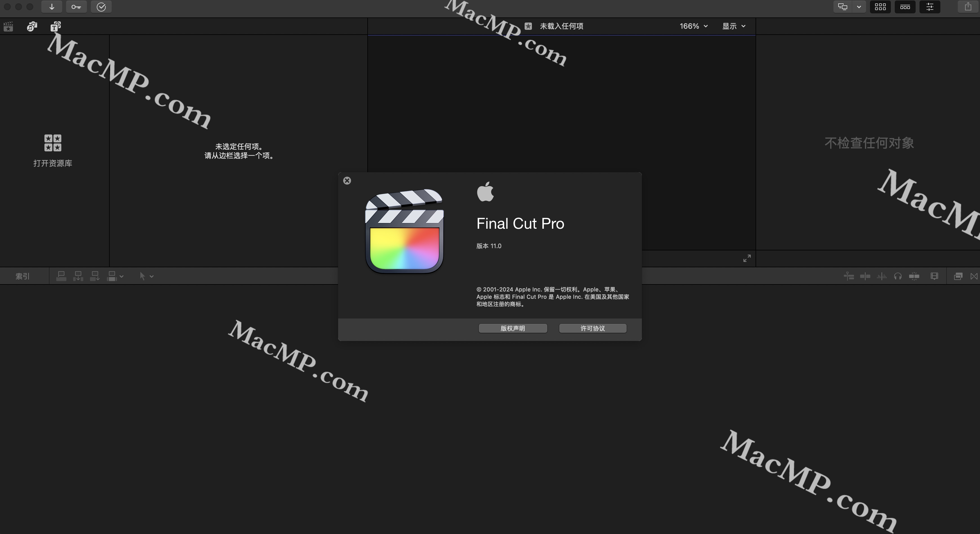Click the 许可协议 button

coord(593,328)
